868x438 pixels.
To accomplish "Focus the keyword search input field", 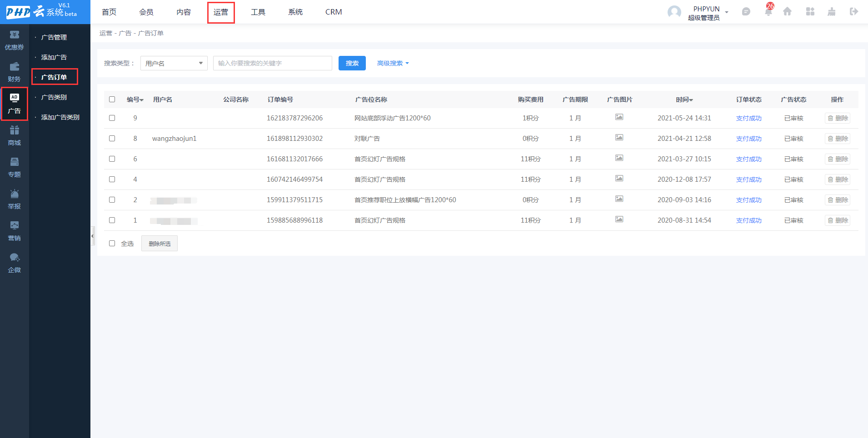I will tap(273, 63).
